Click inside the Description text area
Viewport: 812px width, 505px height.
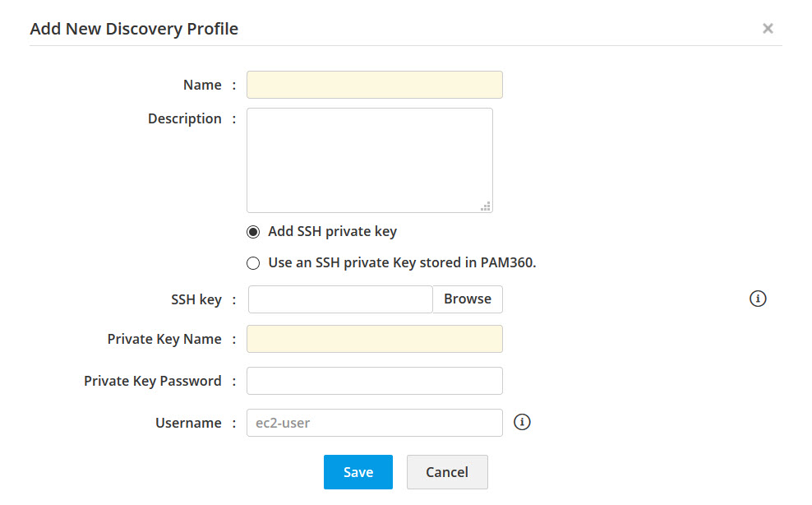click(x=369, y=160)
